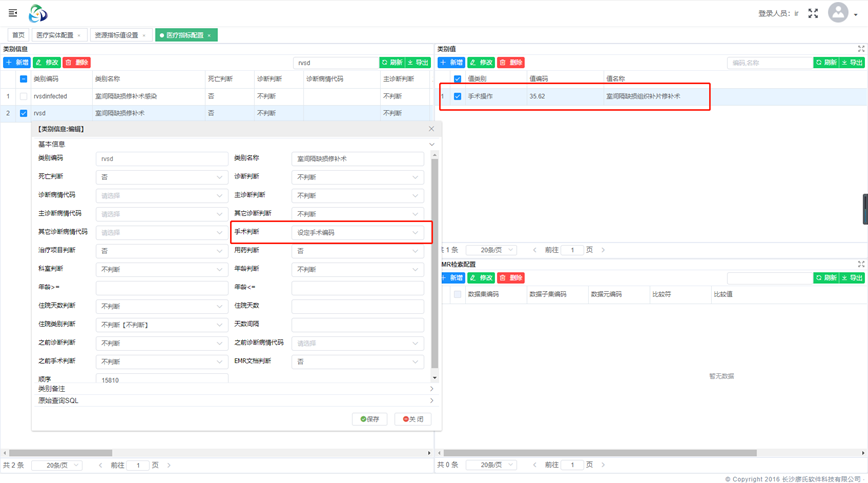The height and width of the screenshot is (483, 868).
Task: Open the 治疗项目判断 dropdown
Action: tap(162, 251)
